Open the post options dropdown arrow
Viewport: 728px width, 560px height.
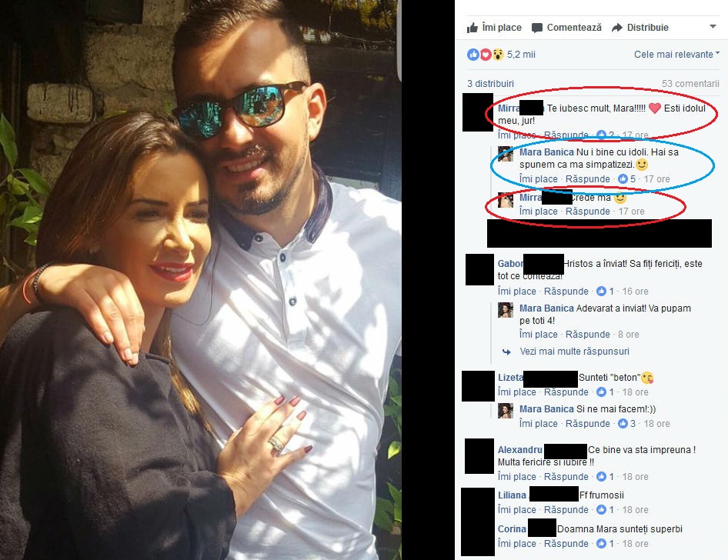point(713,27)
